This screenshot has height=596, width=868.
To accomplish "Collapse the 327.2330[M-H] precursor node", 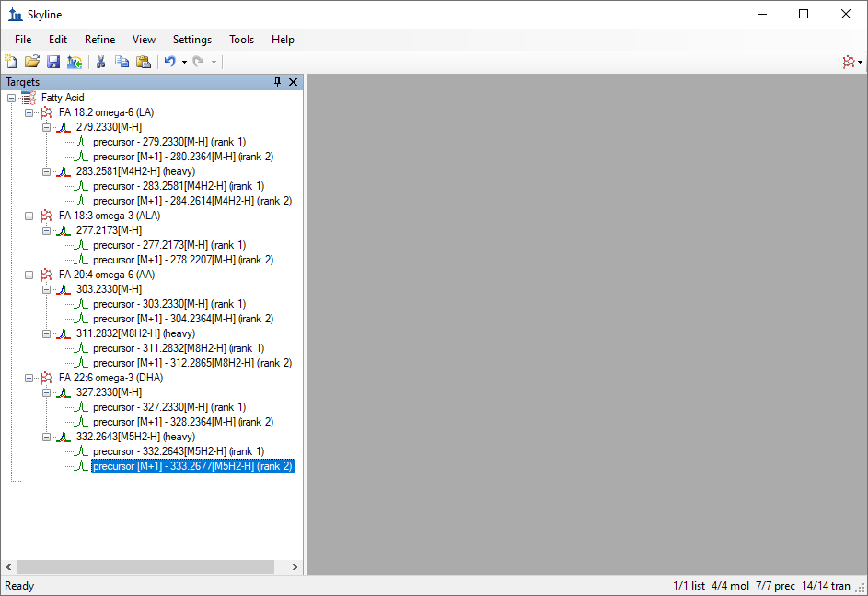I will click(47, 392).
